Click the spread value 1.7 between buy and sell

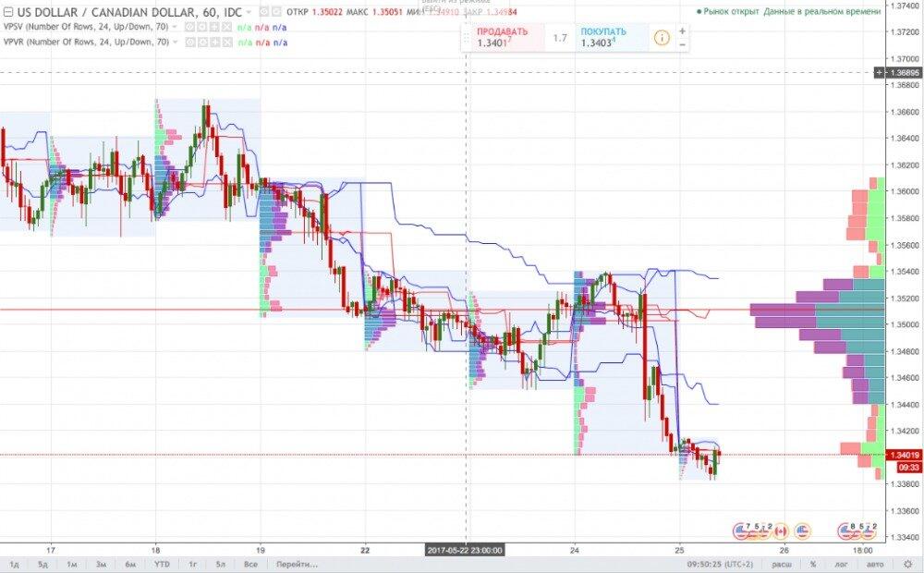coord(560,38)
